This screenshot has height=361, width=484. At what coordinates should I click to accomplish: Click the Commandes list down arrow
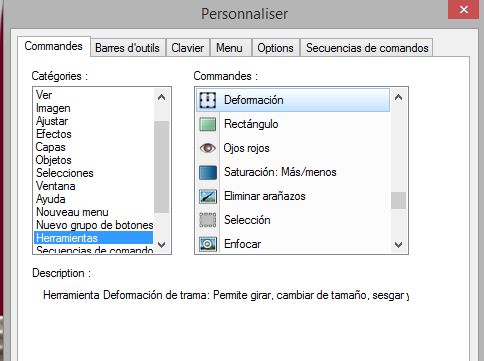coord(398,245)
